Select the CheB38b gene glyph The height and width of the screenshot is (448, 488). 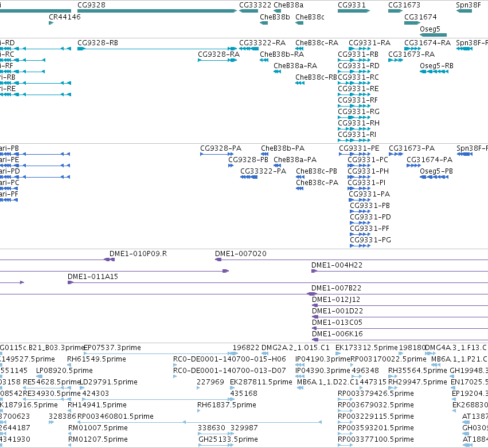pos(264,23)
